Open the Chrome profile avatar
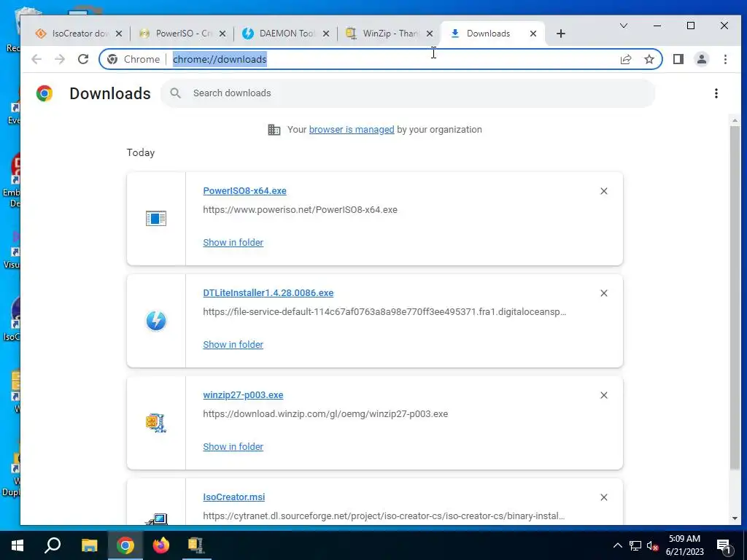Image resolution: width=747 pixels, height=560 pixels. (x=702, y=59)
